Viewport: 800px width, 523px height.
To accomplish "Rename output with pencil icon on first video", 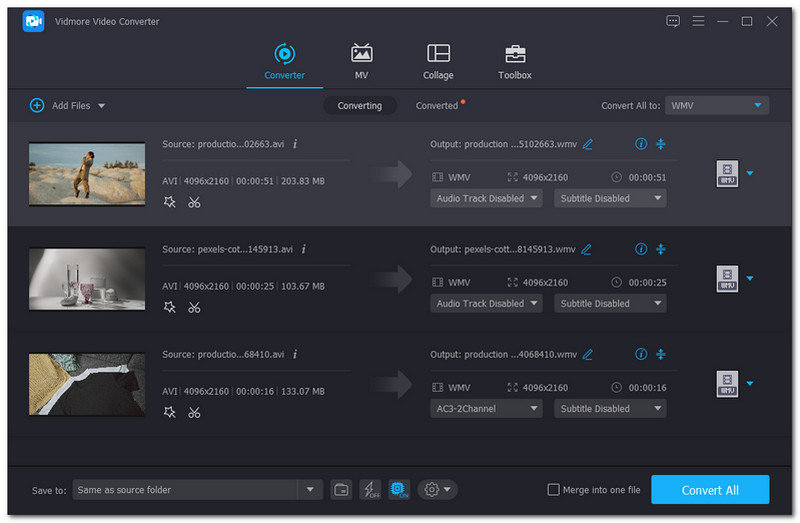I will click(x=588, y=144).
